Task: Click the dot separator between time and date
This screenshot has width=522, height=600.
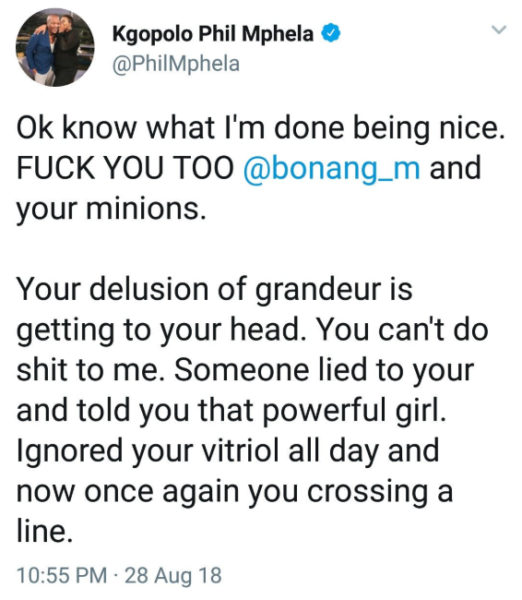Action: (116, 575)
